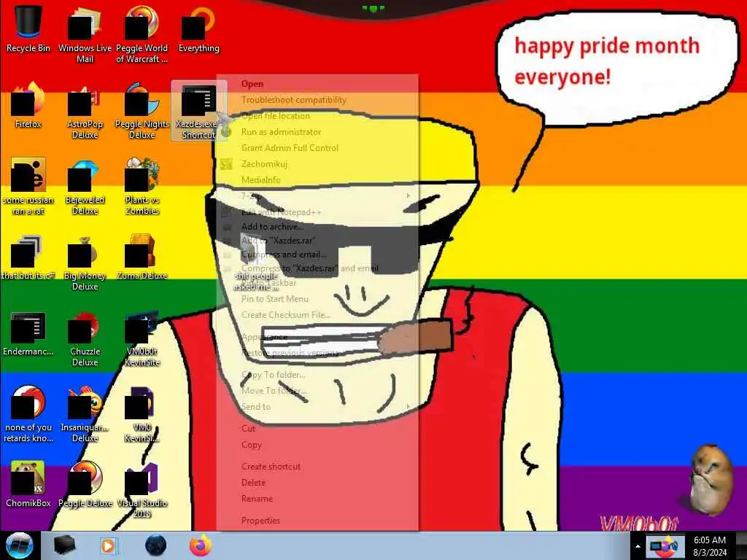
Task: Click the system tray network/device icon
Action: click(664, 546)
